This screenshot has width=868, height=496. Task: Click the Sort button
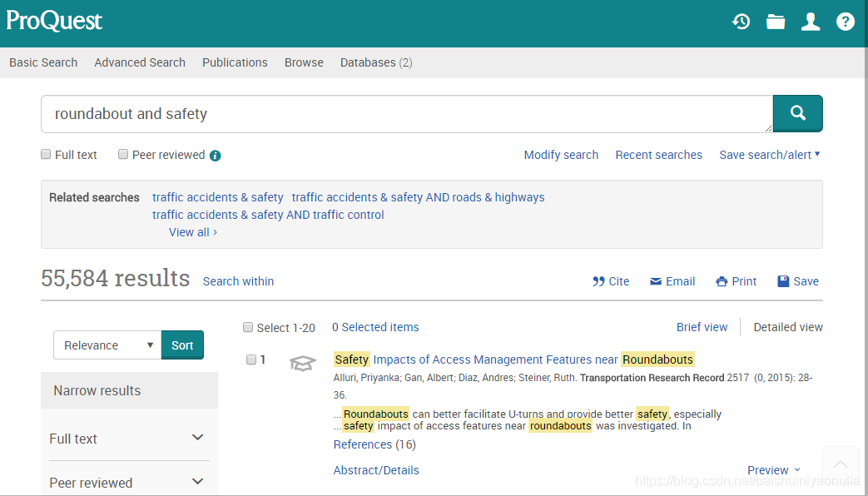click(x=183, y=345)
